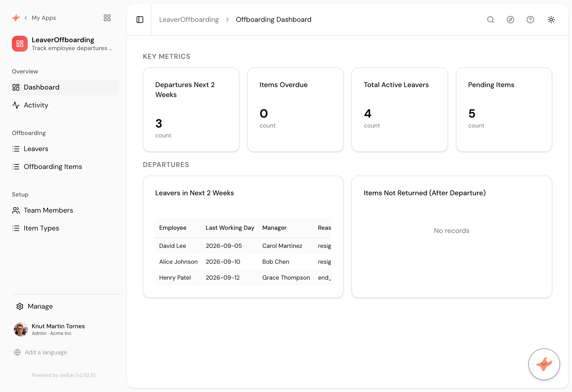Open the Item Types menu item
This screenshot has height=392, width=572.
pyautogui.click(x=64, y=228)
